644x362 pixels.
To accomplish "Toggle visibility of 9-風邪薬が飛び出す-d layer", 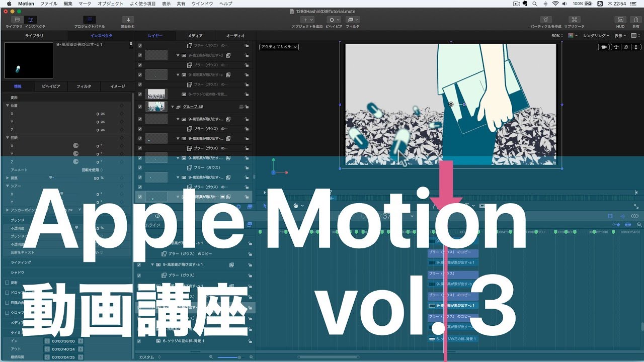I will (x=139, y=55).
